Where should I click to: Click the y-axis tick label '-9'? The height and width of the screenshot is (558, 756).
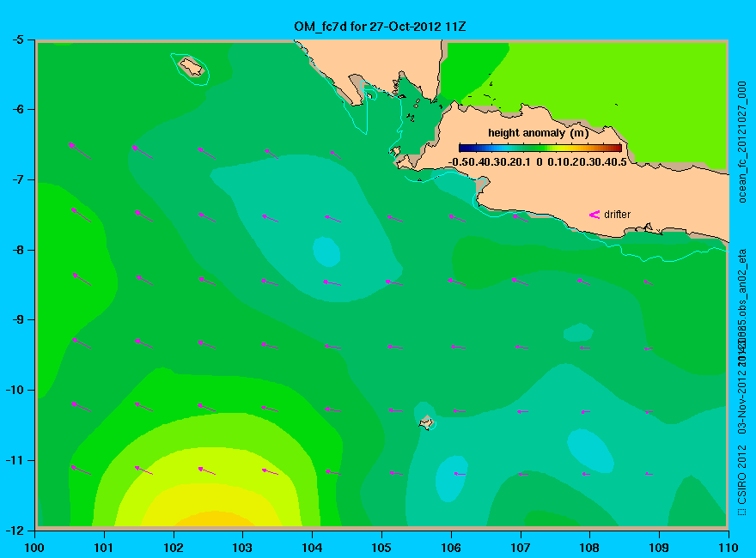[17, 320]
